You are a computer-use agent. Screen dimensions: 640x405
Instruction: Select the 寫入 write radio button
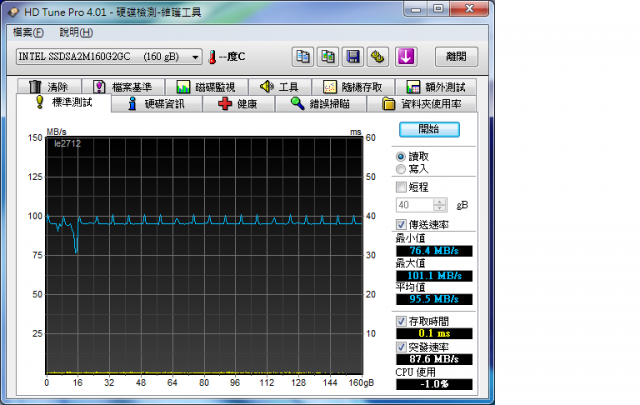tap(401, 169)
